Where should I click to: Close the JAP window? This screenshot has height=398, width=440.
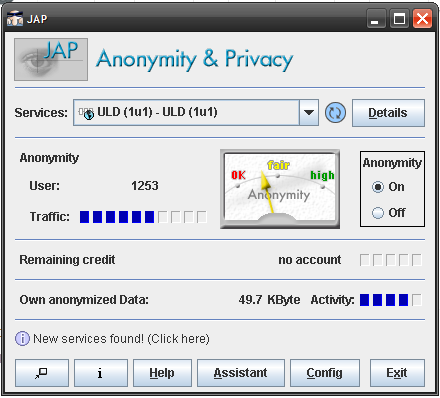pyautogui.click(x=423, y=19)
